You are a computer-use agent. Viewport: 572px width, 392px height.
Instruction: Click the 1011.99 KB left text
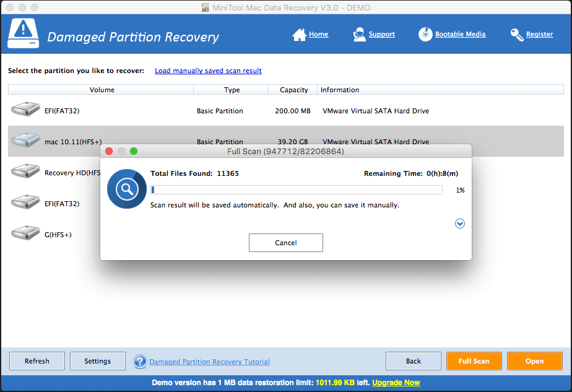click(342, 383)
